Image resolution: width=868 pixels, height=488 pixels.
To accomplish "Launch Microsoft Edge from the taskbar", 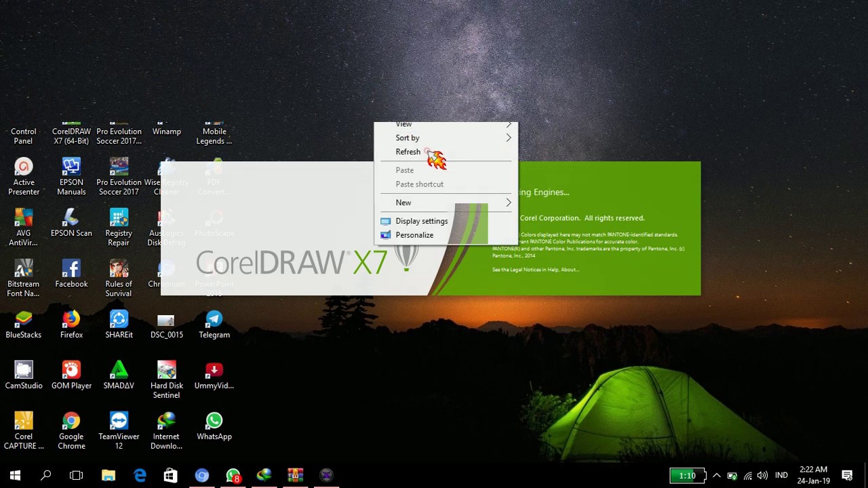I will (x=140, y=475).
